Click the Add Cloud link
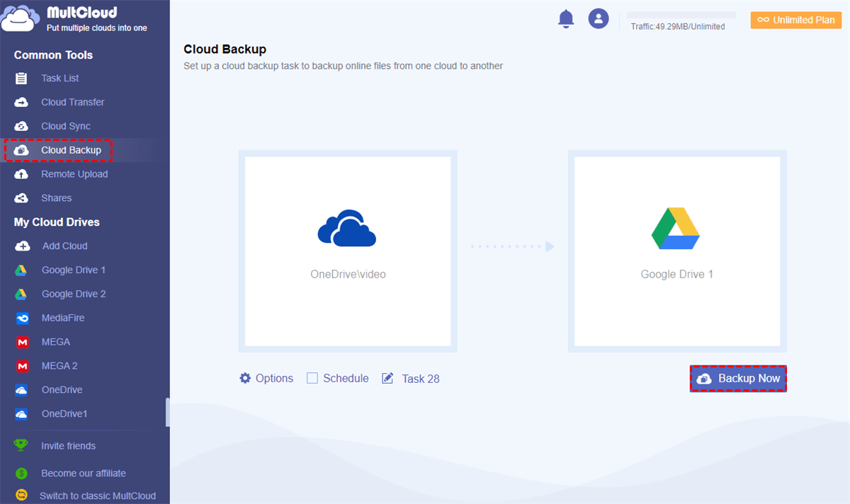This screenshot has width=850, height=504. [65, 246]
